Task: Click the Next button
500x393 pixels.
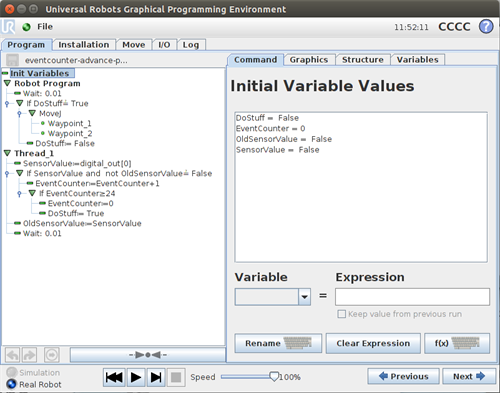Action: (x=469, y=376)
